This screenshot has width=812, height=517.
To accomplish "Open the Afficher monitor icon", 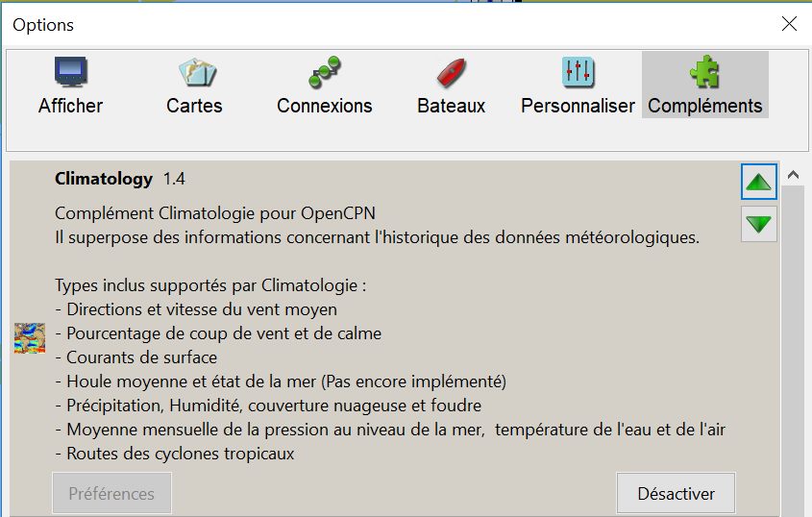I will pos(71,71).
